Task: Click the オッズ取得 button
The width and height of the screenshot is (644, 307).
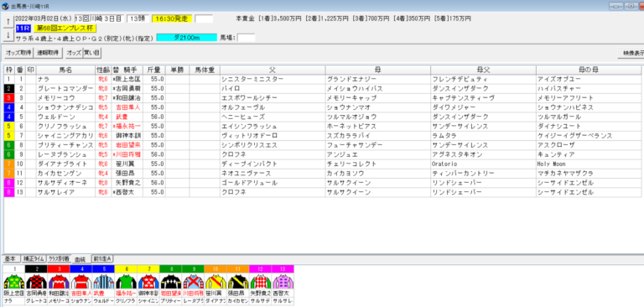Action: pyautogui.click(x=18, y=53)
